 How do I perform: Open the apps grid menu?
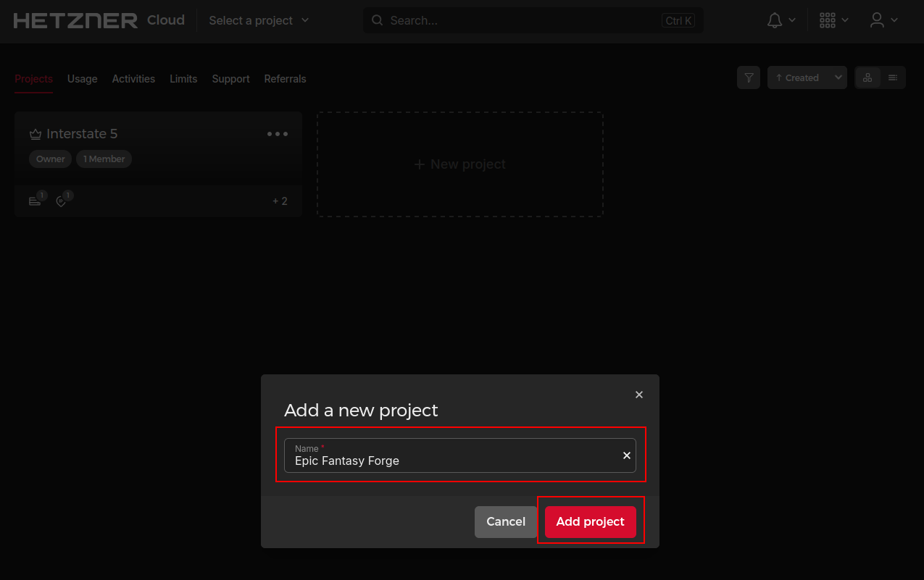coord(833,20)
